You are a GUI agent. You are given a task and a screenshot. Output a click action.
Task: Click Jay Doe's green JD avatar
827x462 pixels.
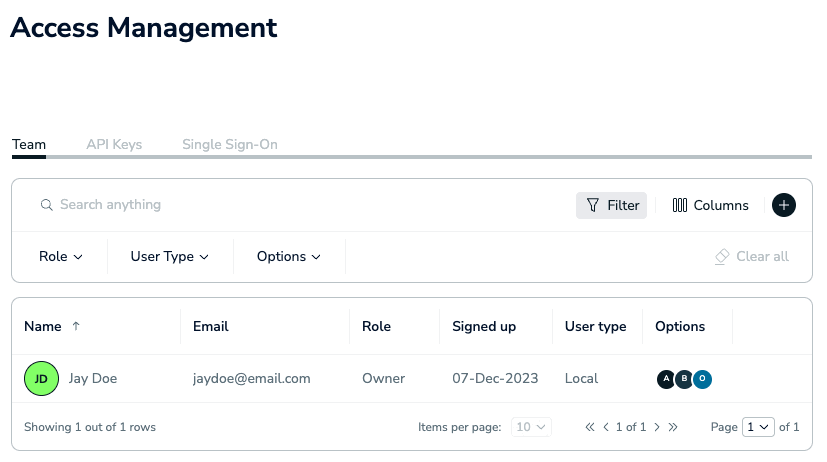coord(41,379)
